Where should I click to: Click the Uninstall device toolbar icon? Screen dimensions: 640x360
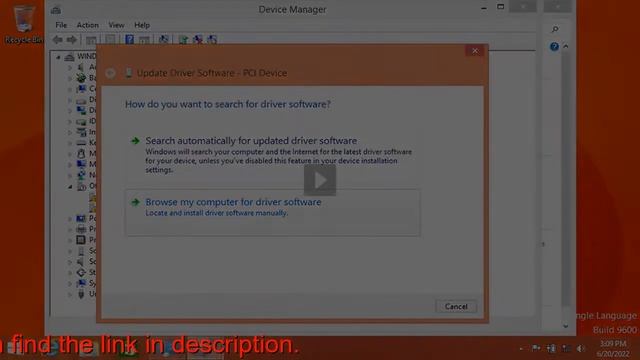point(198,40)
